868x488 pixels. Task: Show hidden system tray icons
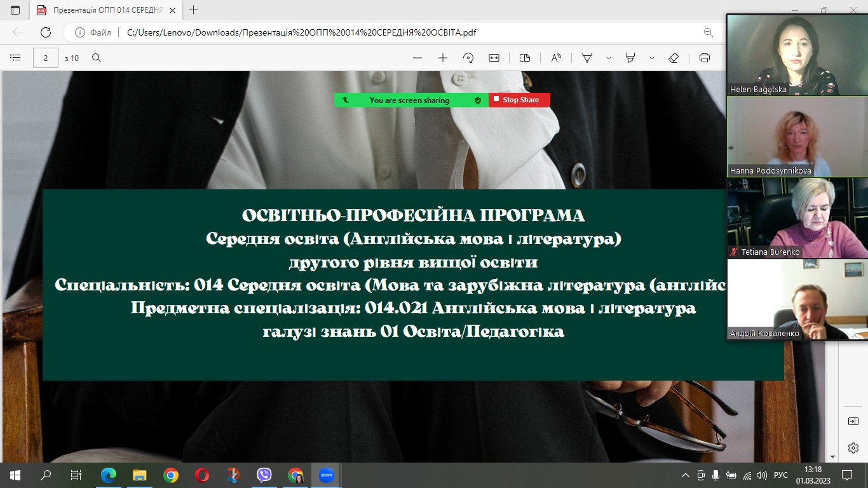click(x=685, y=475)
